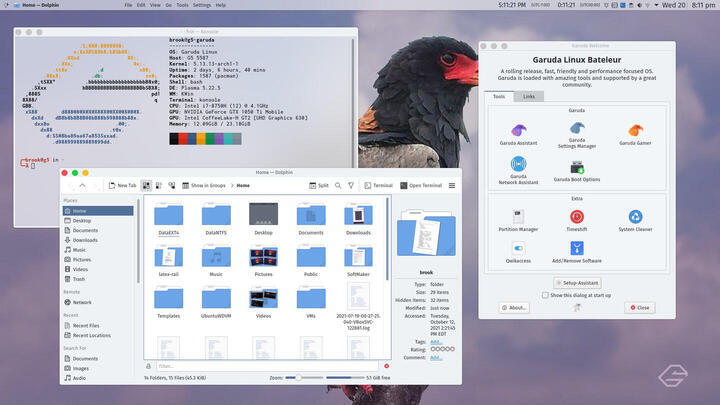
Task: Toggle the Terminal panel in Dolphin
Action: [x=378, y=186]
